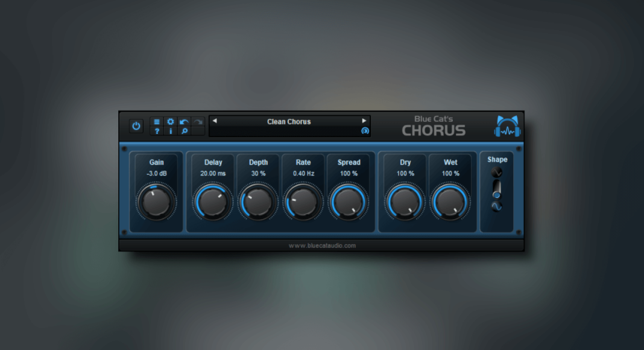This screenshot has width=644, height=350.
Task: Open the zoom magnifier tool
Action: pyautogui.click(x=183, y=131)
